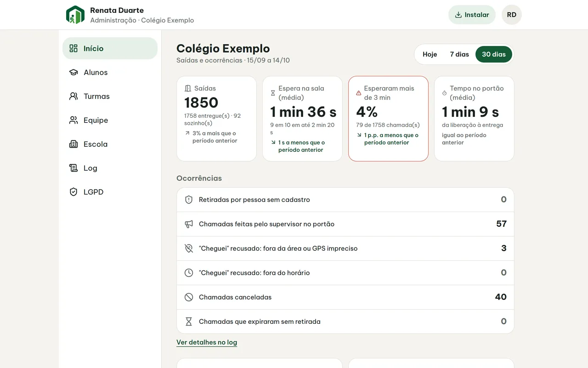Click the megaphone icon for supervisor calls
The image size is (588, 368).
189,224
